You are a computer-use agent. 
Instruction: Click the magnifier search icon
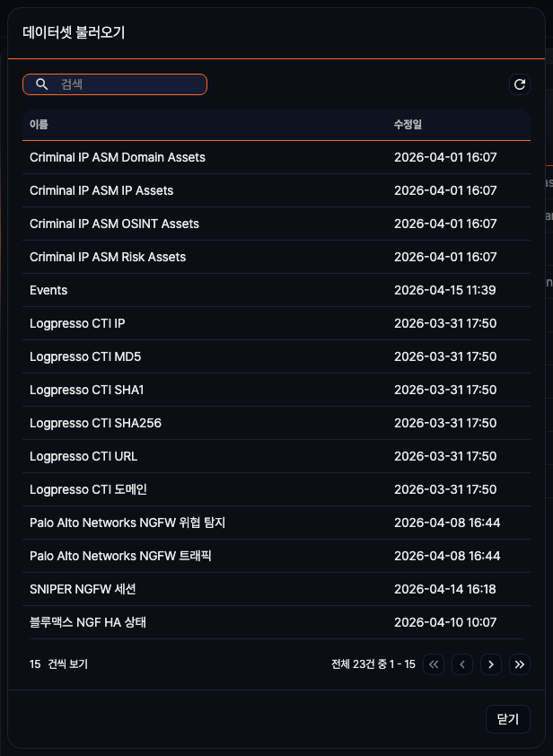(x=41, y=84)
